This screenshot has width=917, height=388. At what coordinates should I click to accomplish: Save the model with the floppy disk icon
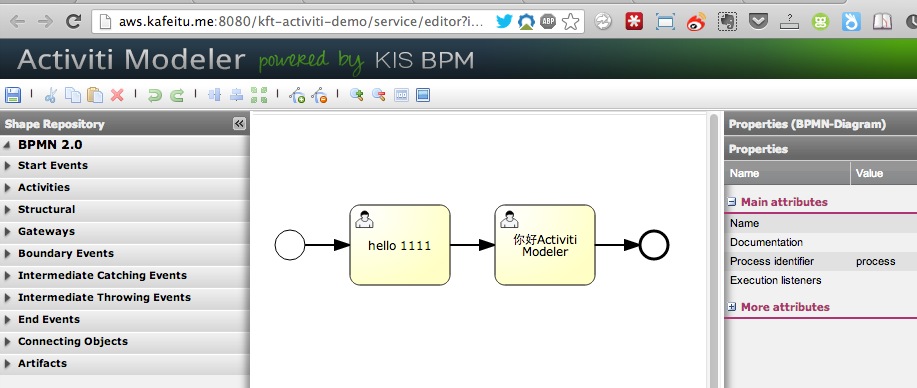pos(13,95)
